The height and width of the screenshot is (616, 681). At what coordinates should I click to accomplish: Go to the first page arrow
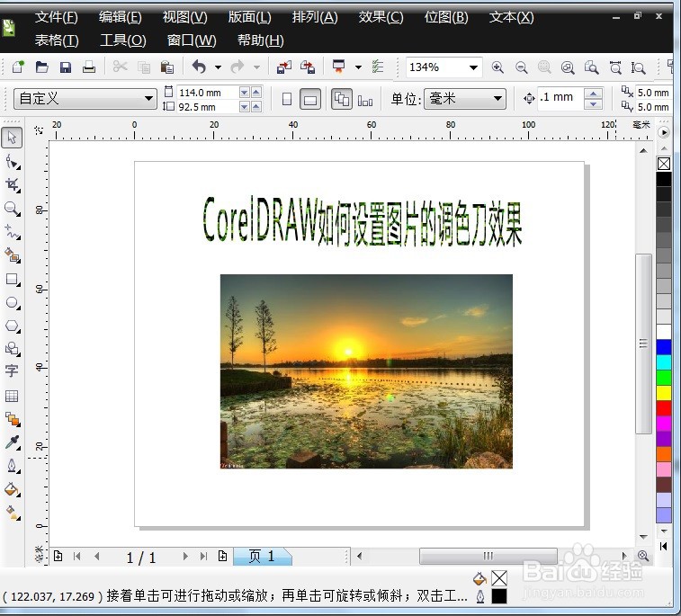[76, 557]
